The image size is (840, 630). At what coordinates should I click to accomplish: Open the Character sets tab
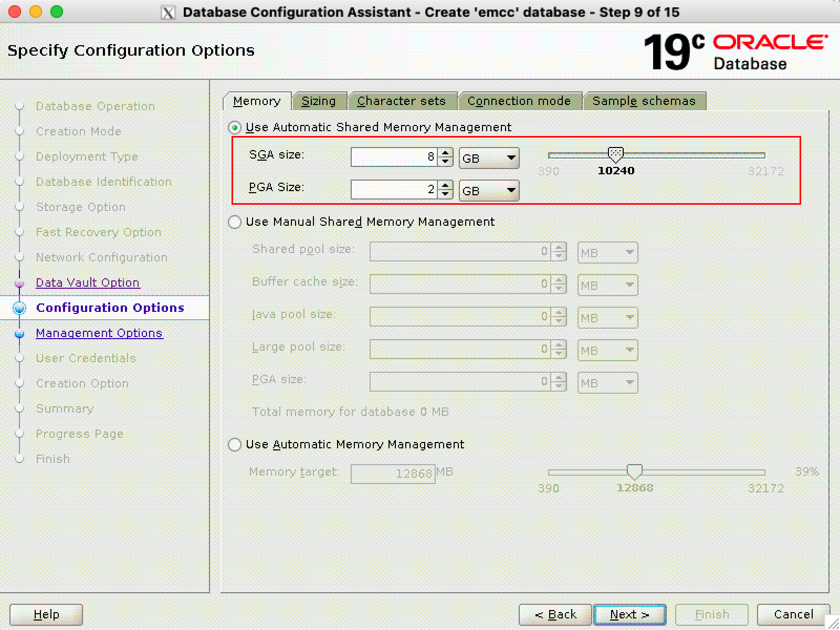402,101
